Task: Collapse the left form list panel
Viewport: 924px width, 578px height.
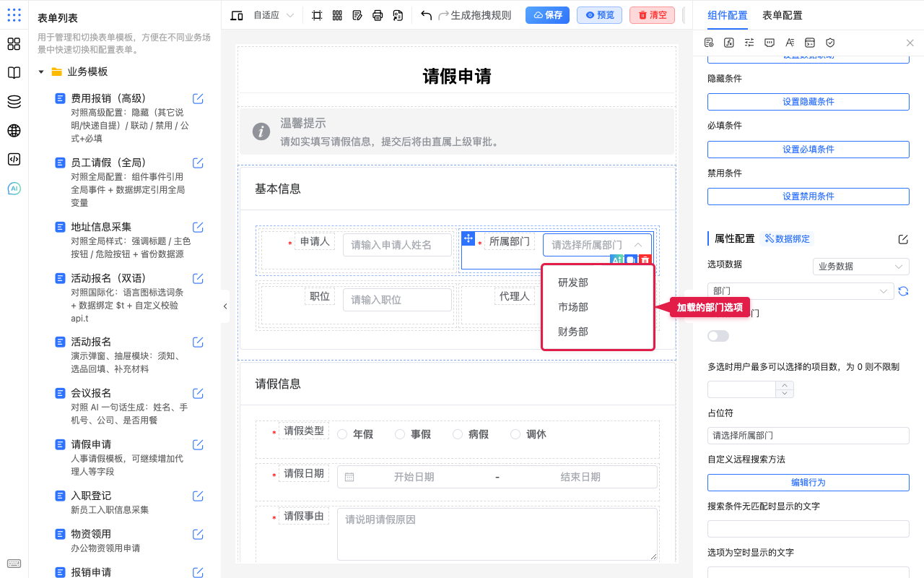Action: [x=225, y=306]
